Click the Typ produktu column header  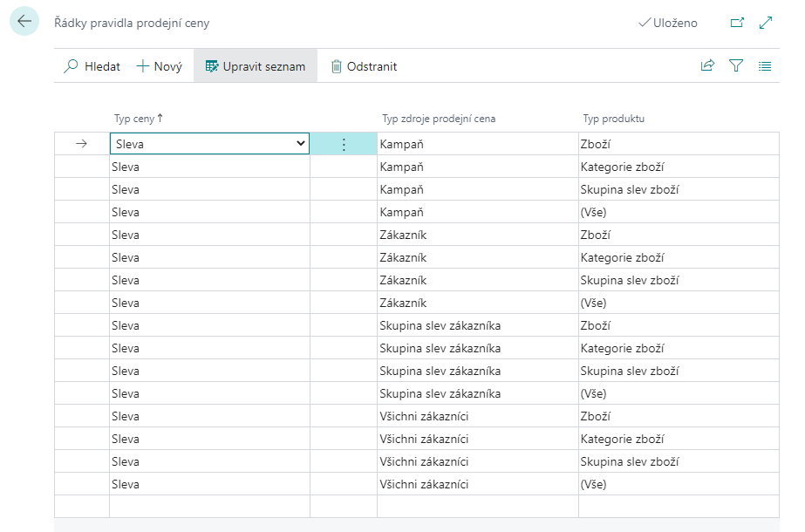pos(613,119)
